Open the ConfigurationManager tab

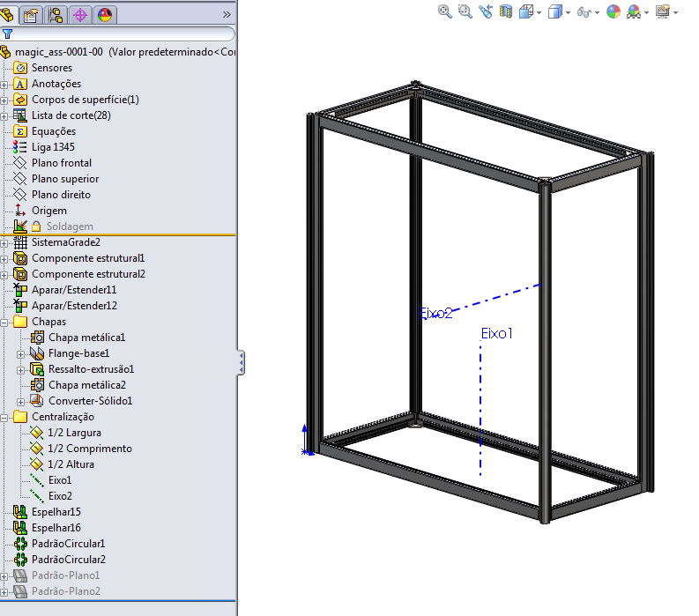(56, 15)
